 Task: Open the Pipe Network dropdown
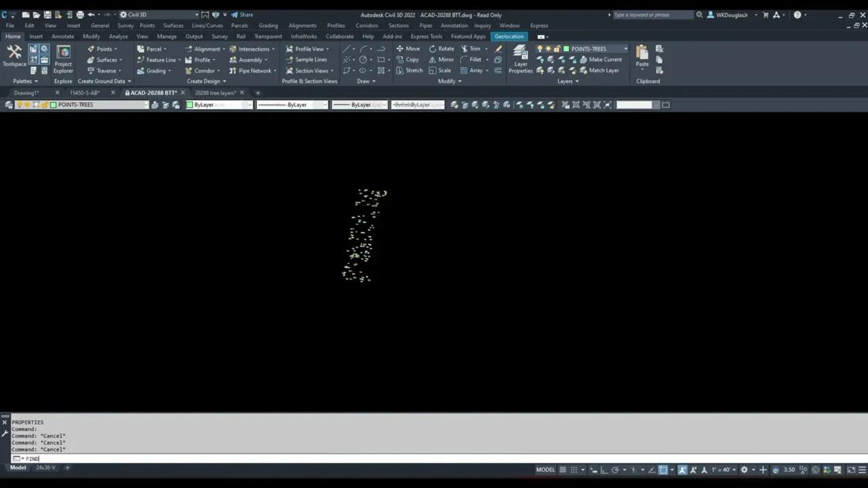(252, 70)
